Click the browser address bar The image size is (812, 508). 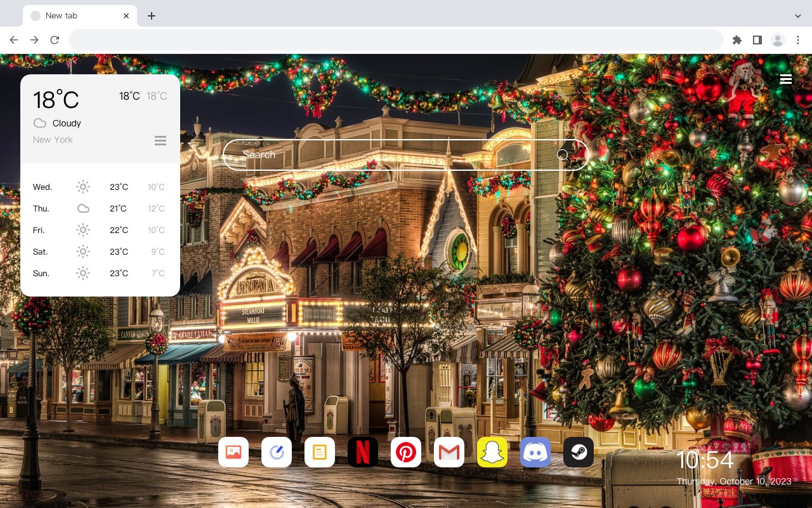pyautogui.click(x=396, y=40)
